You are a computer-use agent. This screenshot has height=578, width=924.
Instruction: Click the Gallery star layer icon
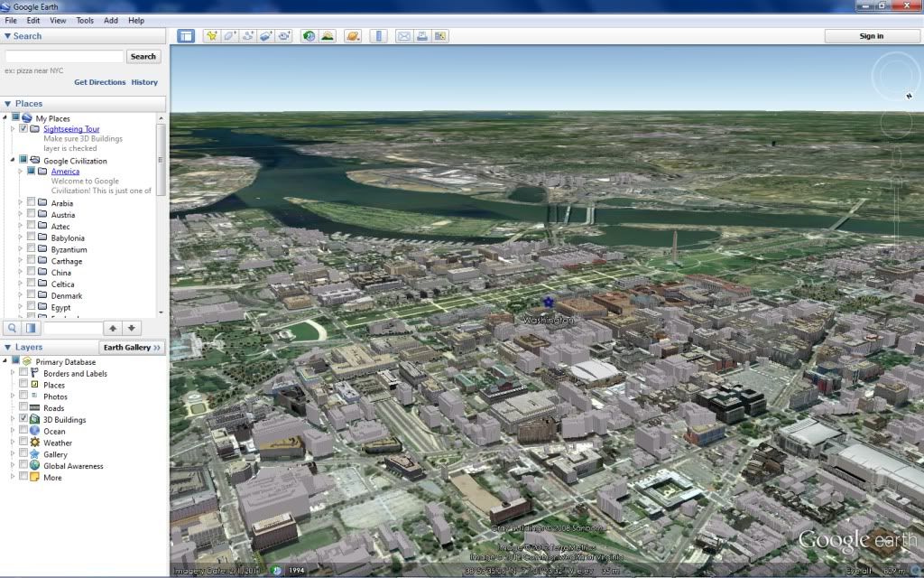(x=35, y=454)
